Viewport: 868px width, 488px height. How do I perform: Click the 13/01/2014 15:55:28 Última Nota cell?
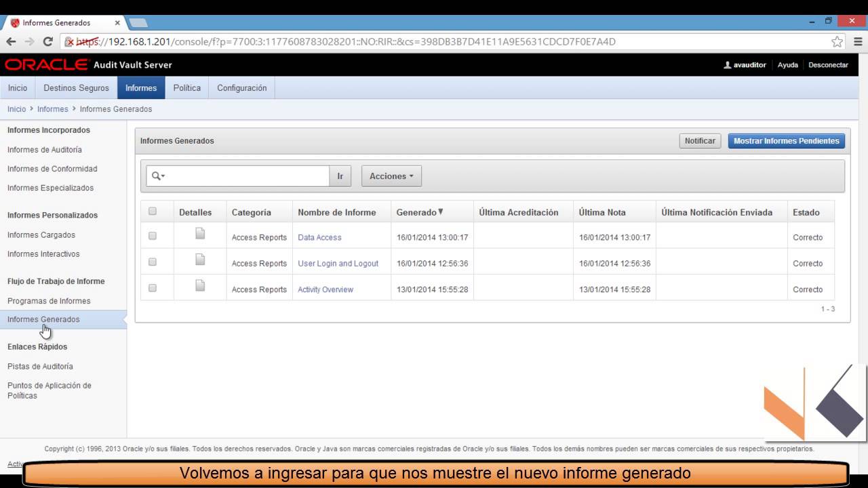click(614, 289)
